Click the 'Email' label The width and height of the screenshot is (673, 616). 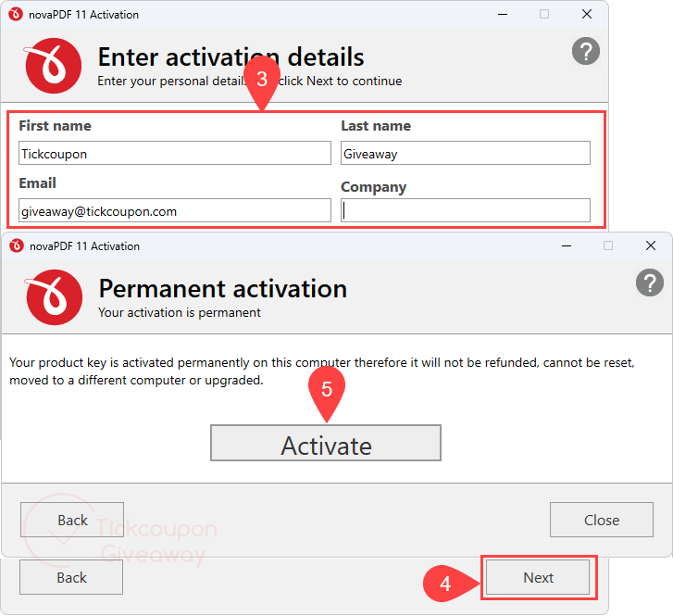pos(37,183)
